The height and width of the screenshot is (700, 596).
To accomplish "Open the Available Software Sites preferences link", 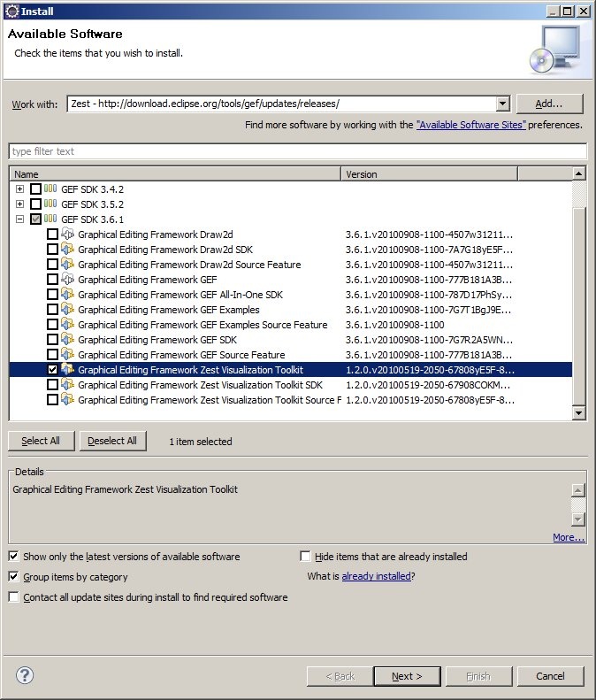I will pyautogui.click(x=470, y=126).
